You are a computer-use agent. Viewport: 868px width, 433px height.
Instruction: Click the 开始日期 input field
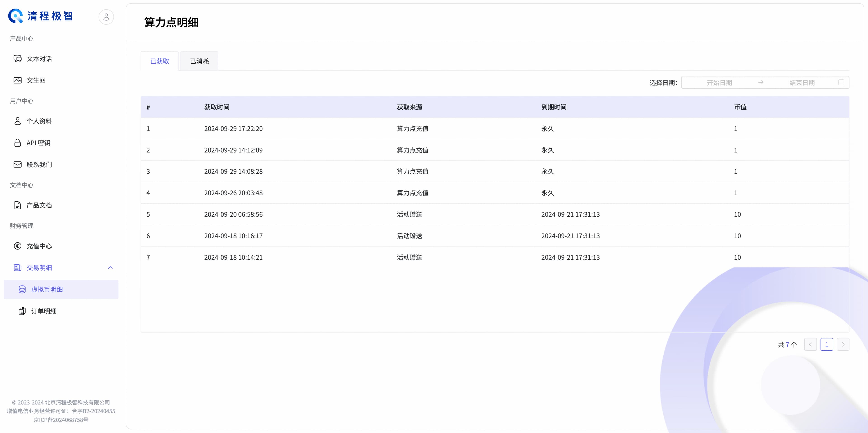[x=719, y=82]
